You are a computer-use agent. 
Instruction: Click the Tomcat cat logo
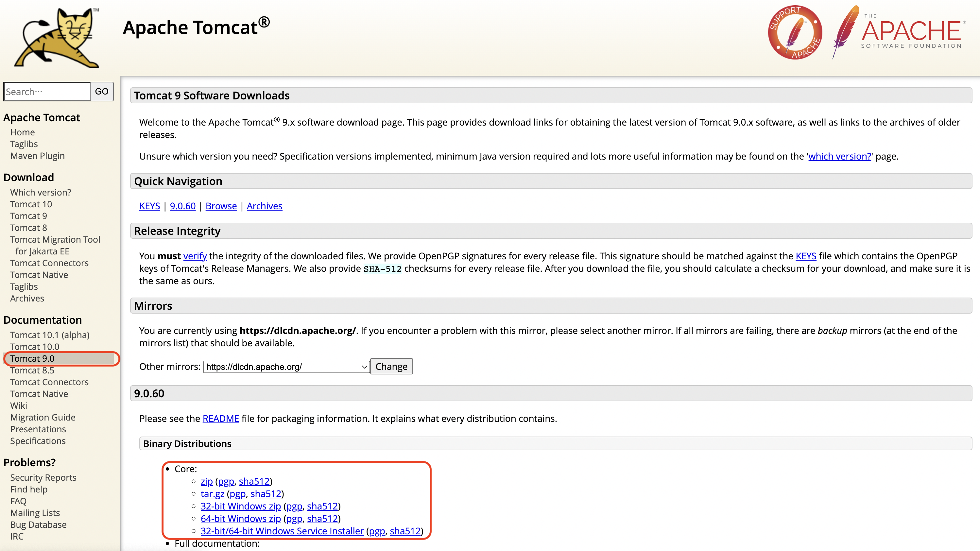click(x=57, y=37)
